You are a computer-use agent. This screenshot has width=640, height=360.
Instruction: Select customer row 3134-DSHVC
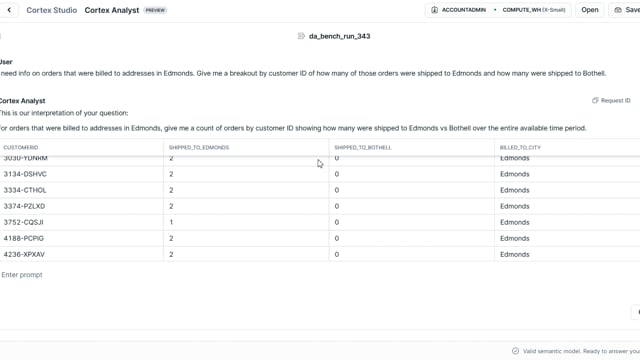coord(320,174)
